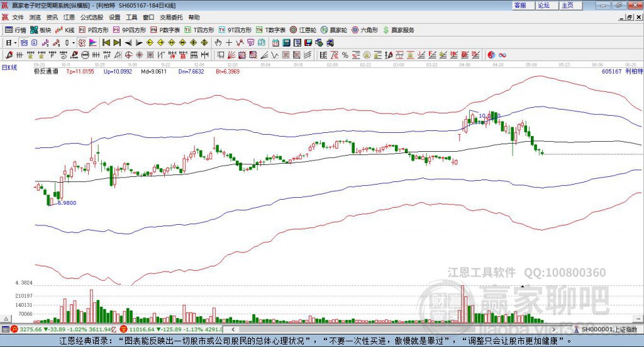Select the crosshair cursor tool

pos(229,43)
